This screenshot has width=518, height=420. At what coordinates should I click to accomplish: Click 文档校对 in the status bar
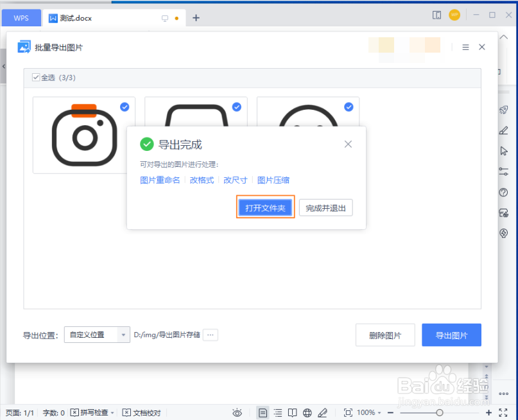pyautogui.click(x=142, y=412)
